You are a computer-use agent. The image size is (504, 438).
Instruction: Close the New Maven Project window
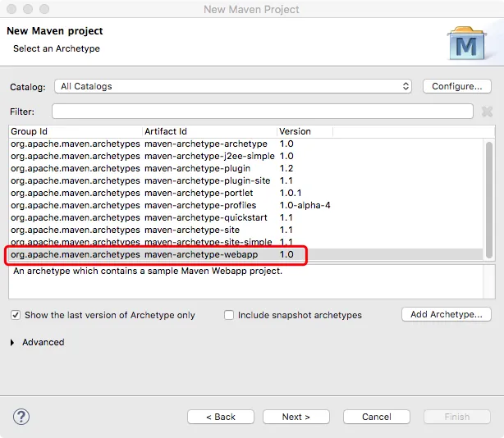click(x=11, y=9)
